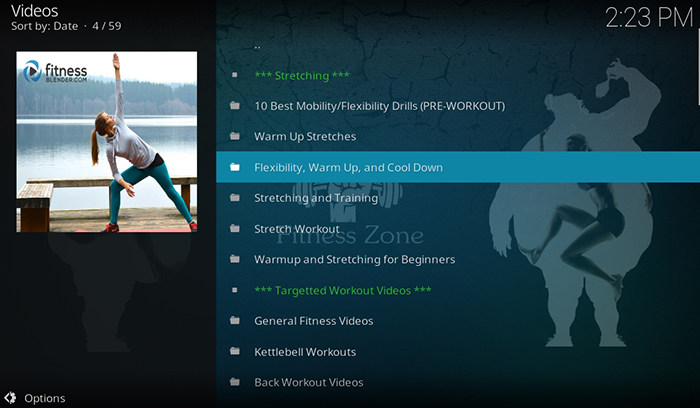This screenshot has height=408, width=700.
Task: Click folder icon next to Back Workout Videos
Action: tap(235, 382)
